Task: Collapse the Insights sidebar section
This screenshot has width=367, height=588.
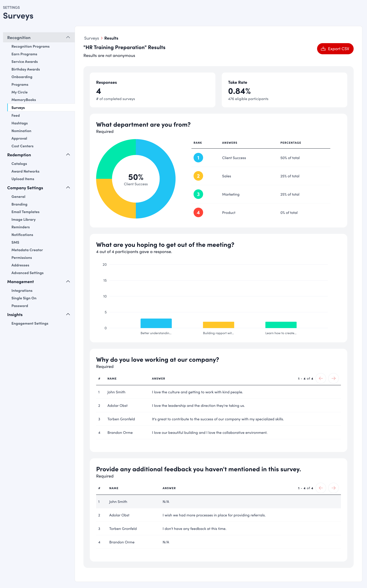Action: tap(68, 314)
